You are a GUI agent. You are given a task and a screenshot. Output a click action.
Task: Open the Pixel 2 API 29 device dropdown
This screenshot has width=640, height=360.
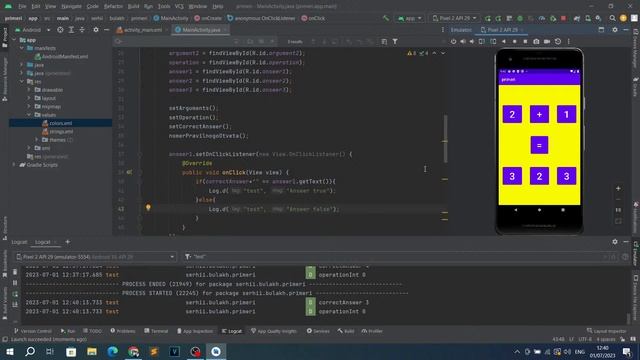point(455,18)
